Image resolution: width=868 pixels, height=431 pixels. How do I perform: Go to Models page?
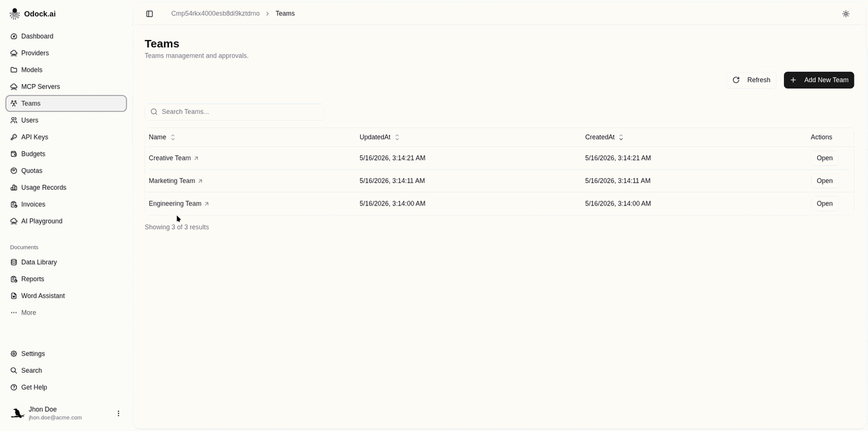pos(66,70)
